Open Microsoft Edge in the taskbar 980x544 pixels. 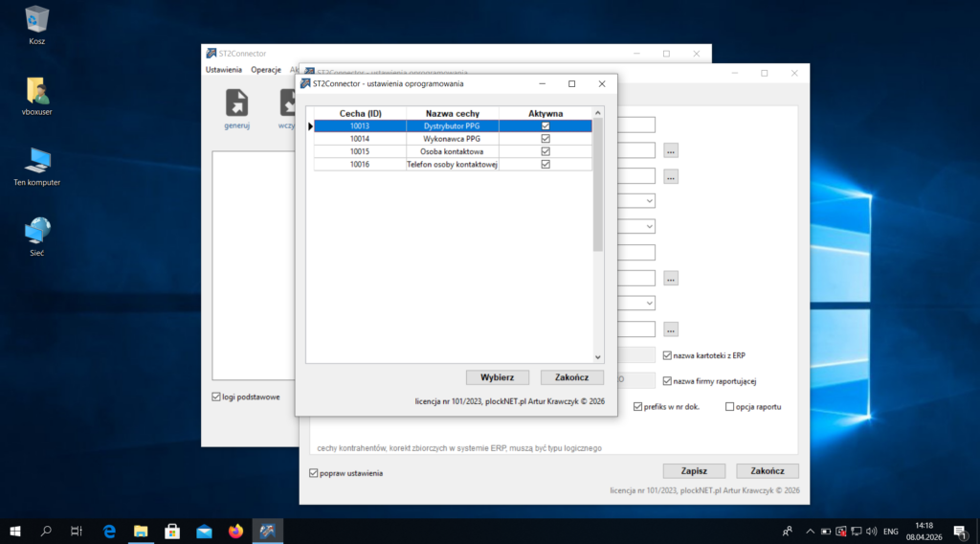(x=109, y=531)
